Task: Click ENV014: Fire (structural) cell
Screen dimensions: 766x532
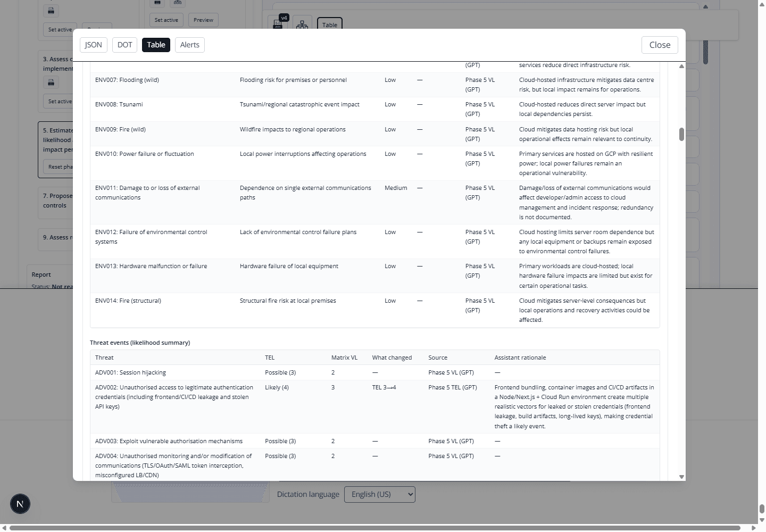Action: [128, 301]
